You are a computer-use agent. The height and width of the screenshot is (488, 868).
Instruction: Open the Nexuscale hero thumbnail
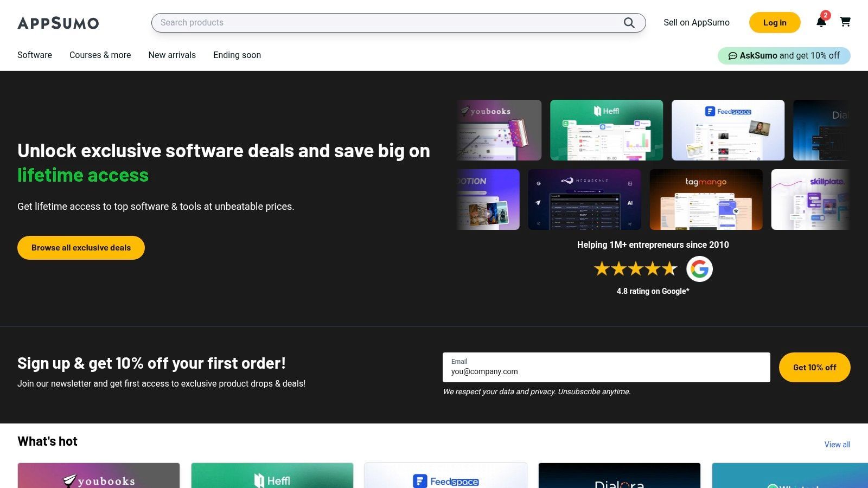tap(584, 200)
